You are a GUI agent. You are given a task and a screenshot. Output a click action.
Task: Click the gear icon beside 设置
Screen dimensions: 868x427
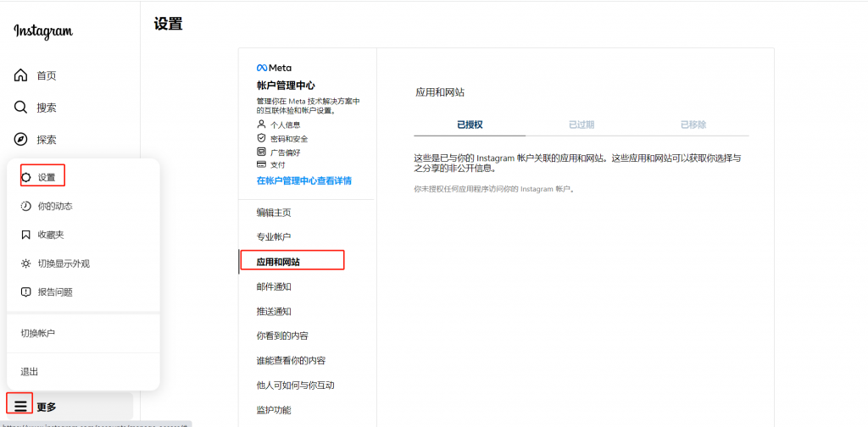(26, 178)
